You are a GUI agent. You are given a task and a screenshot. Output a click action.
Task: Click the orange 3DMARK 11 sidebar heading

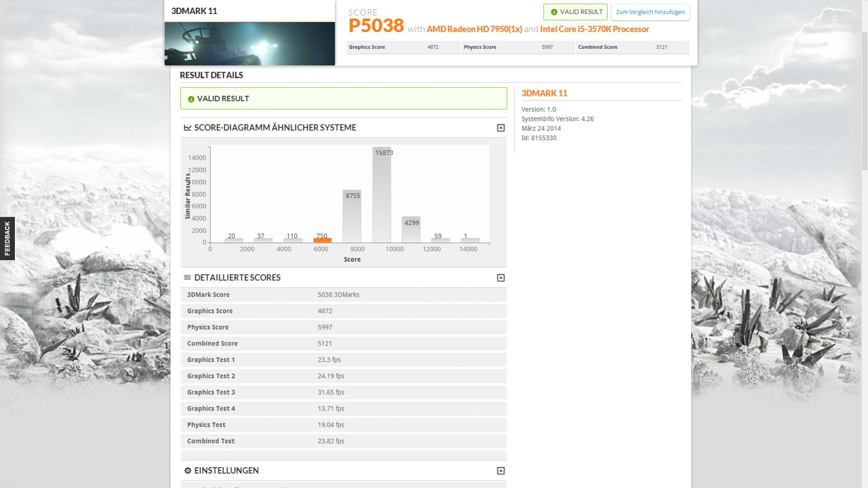(544, 93)
